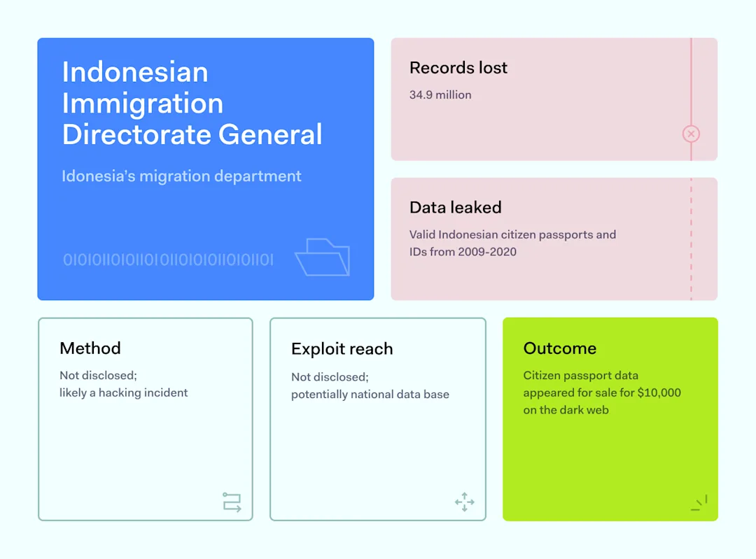Image resolution: width=756 pixels, height=559 pixels.
Task: Click the "Method" heading
Action: pyautogui.click(x=90, y=348)
